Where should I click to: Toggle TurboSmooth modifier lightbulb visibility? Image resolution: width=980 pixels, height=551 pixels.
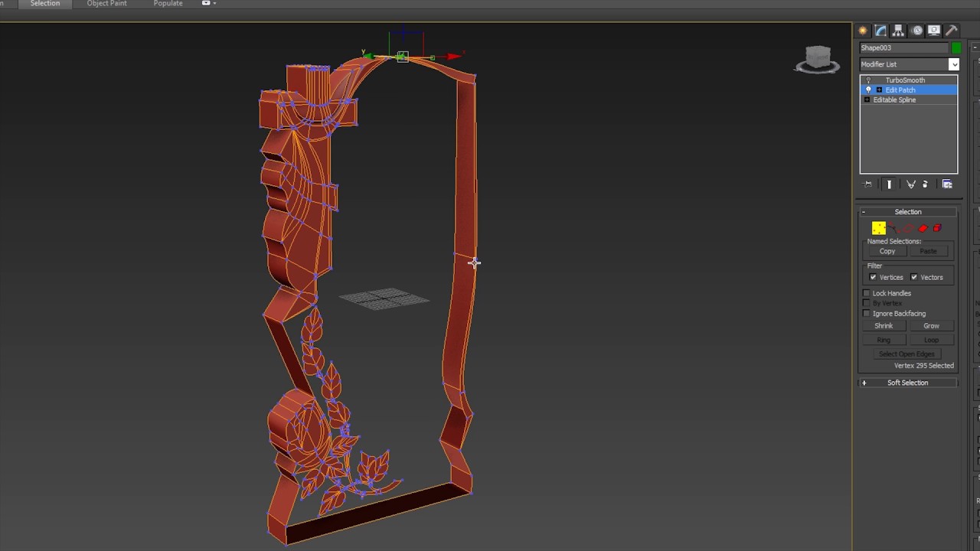click(867, 80)
